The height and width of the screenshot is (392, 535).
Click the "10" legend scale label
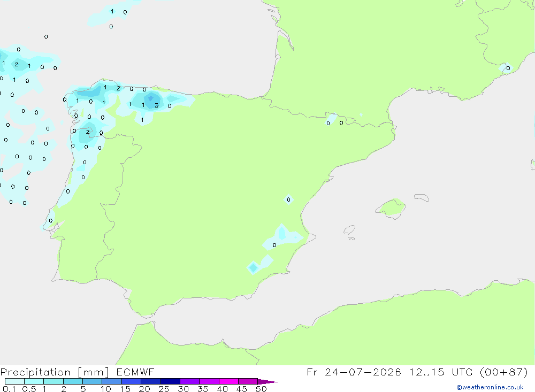[106, 389]
